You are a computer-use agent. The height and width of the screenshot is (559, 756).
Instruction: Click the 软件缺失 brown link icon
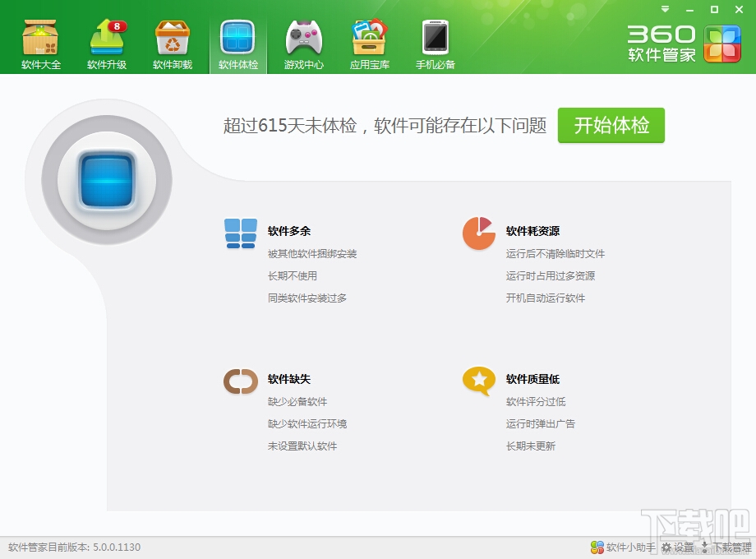[241, 381]
